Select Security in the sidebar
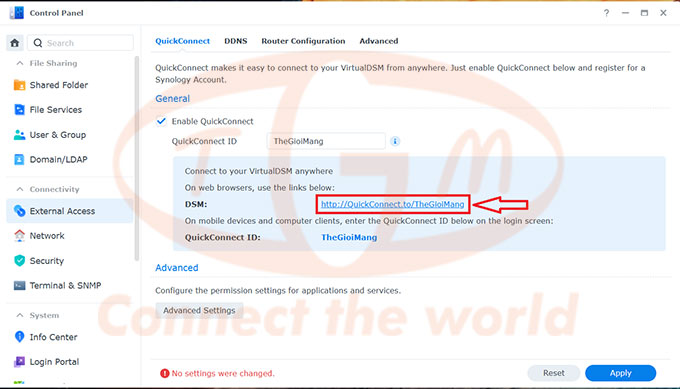The height and width of the screenshot is (389, 680). pos(69,261)
